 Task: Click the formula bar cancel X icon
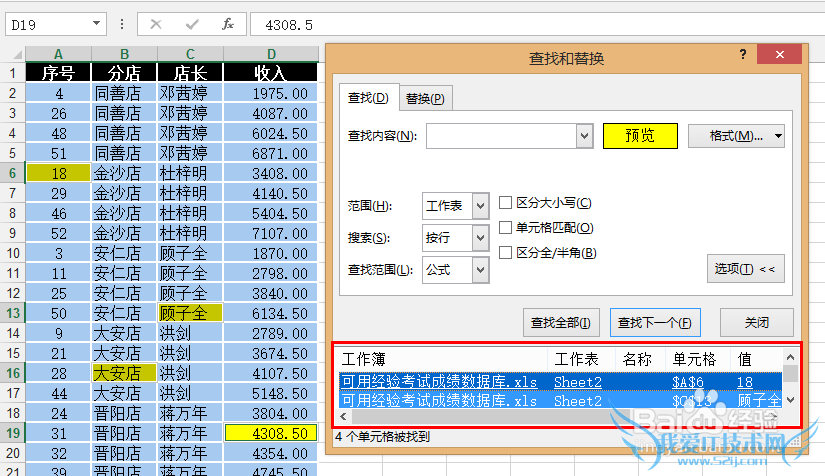click(156, 23)
